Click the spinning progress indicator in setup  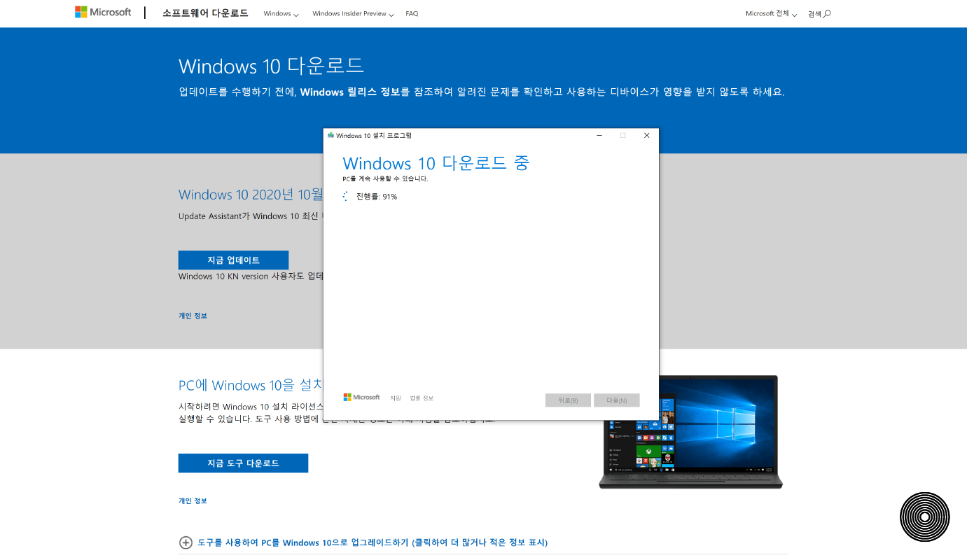346,197
